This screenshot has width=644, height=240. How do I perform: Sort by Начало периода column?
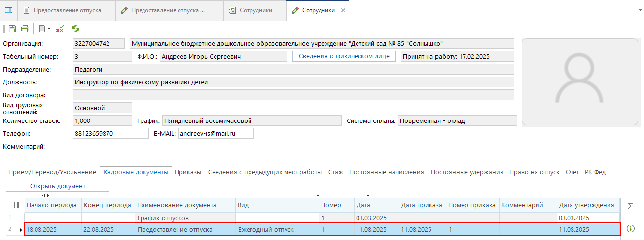[53, 205]
